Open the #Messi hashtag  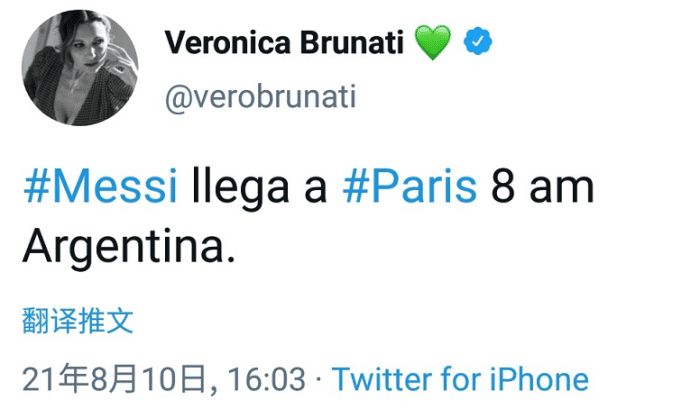coord(99,187)
